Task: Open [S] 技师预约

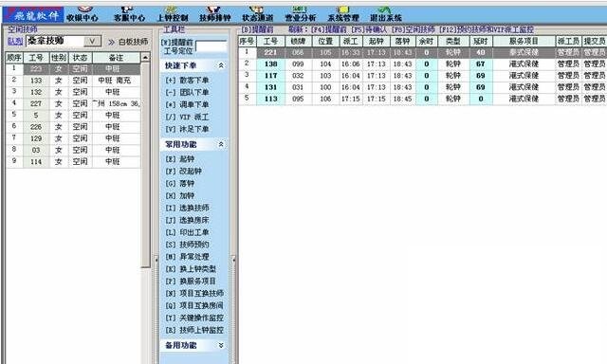Action: pyautogui.click(x=187, y=245)
